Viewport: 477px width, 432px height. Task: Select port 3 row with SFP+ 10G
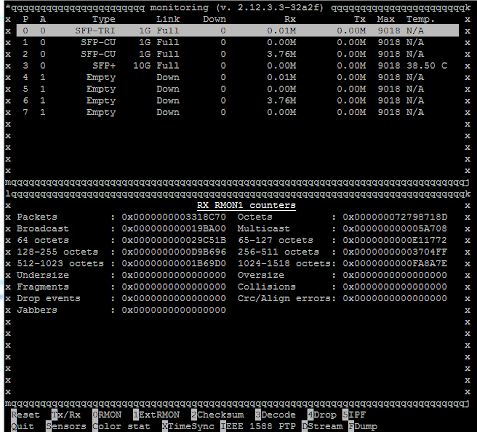click(x=238, y=66)
